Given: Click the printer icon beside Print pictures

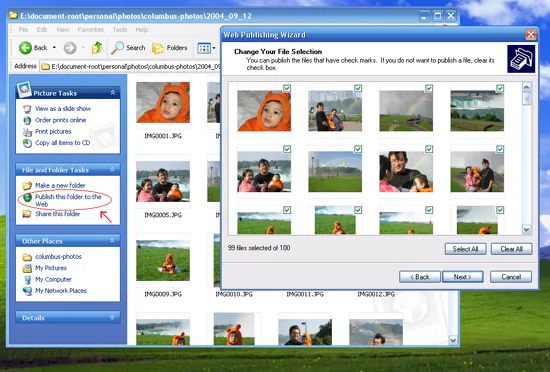Looking at the screenshot, I should click(x=27, y=132).
